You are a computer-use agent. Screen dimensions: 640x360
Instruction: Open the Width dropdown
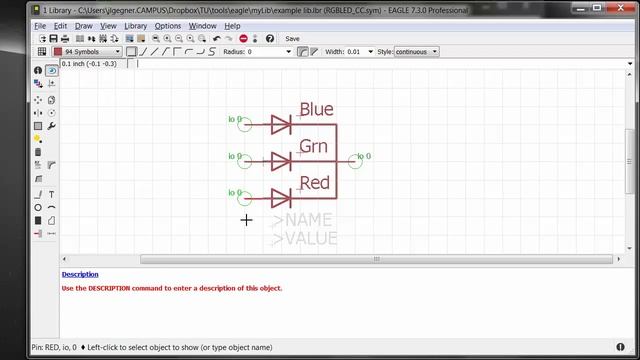(x=371, y=52)
